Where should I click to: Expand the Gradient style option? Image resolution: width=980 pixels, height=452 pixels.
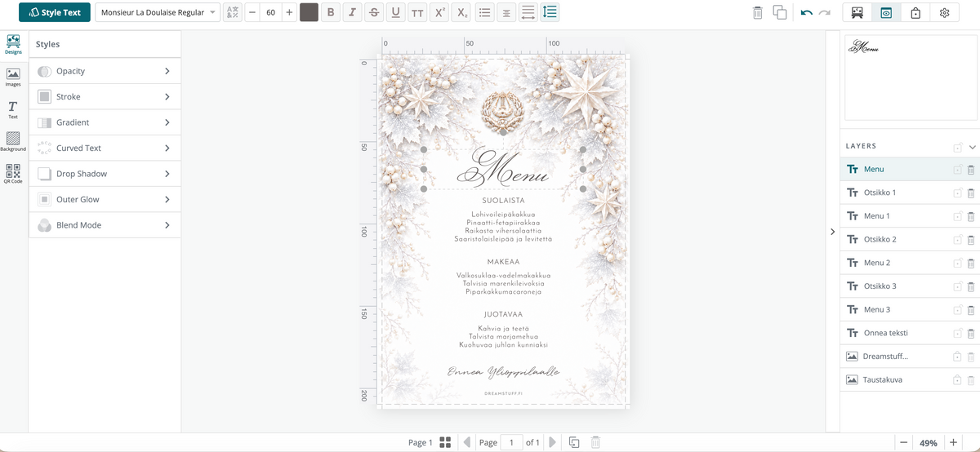105,122
